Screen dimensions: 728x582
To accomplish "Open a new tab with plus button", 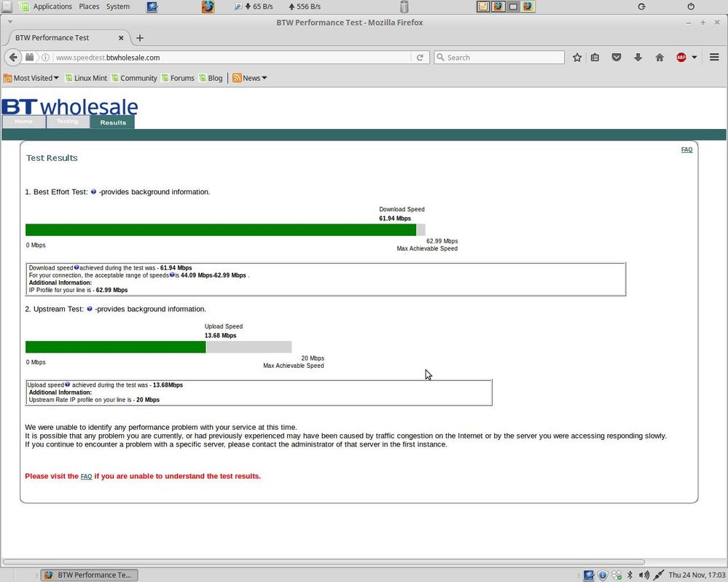I will coord(140,38).
